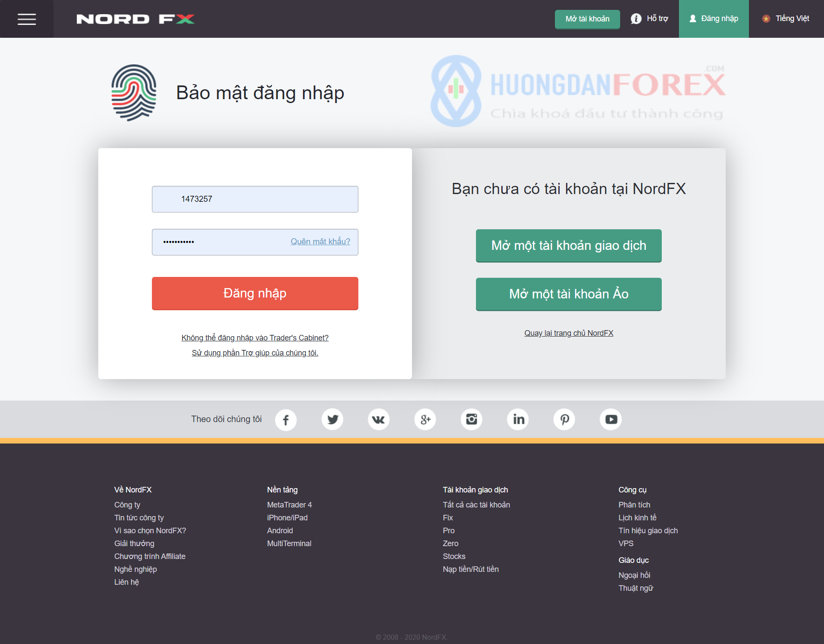Open the Công ty footer link

[127, 505]
